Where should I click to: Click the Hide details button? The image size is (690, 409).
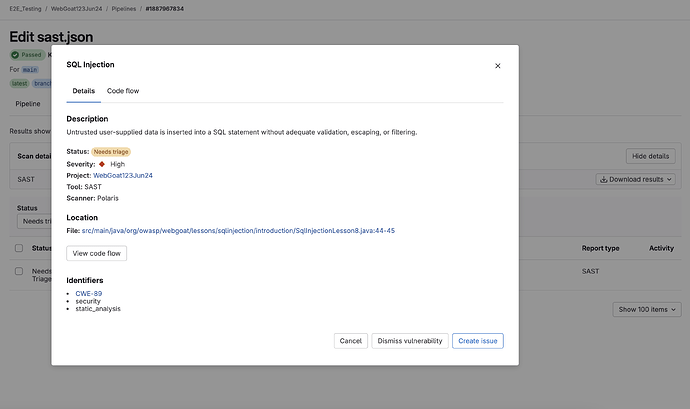click(x=650, y=156)
